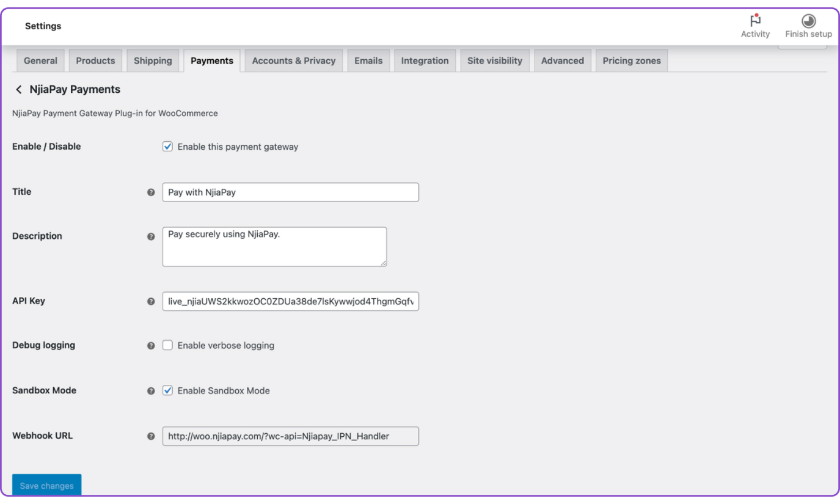Click into the Title input field
Image resolution: width=840 pixels, height=504 pixels.
(x=290, y=192)
